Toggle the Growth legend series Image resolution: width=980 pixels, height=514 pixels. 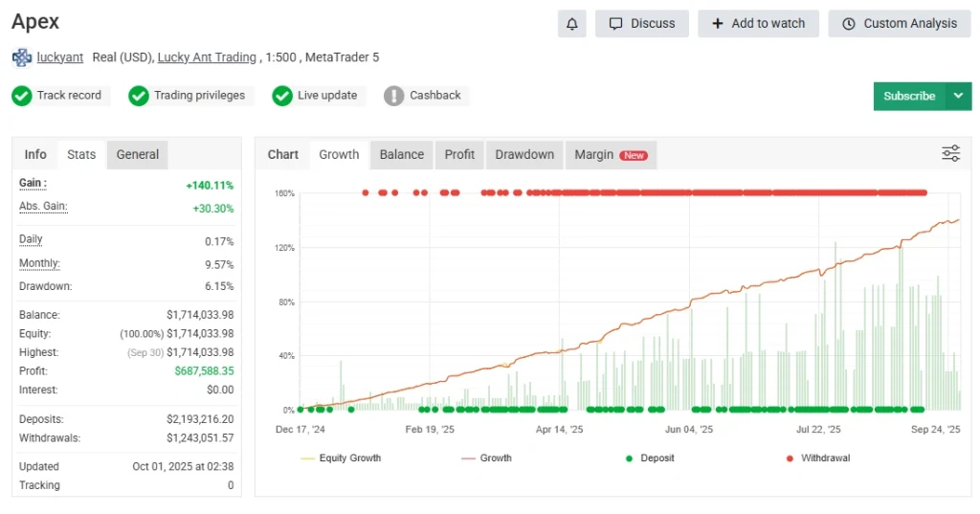487,458
